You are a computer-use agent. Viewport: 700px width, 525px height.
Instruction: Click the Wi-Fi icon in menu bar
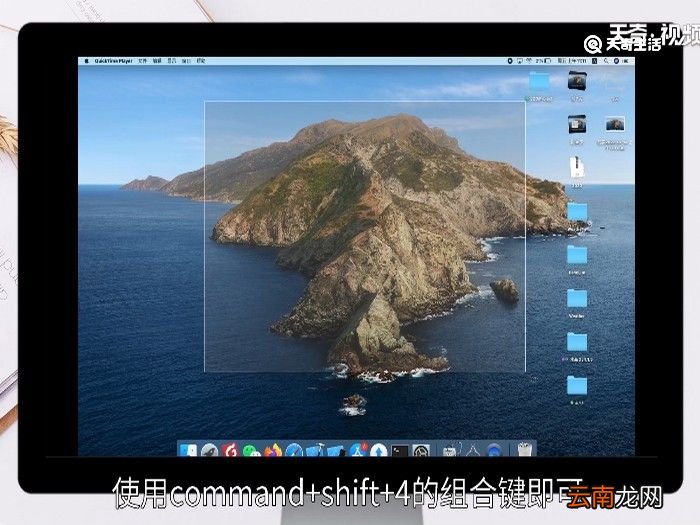coord(529,61)
